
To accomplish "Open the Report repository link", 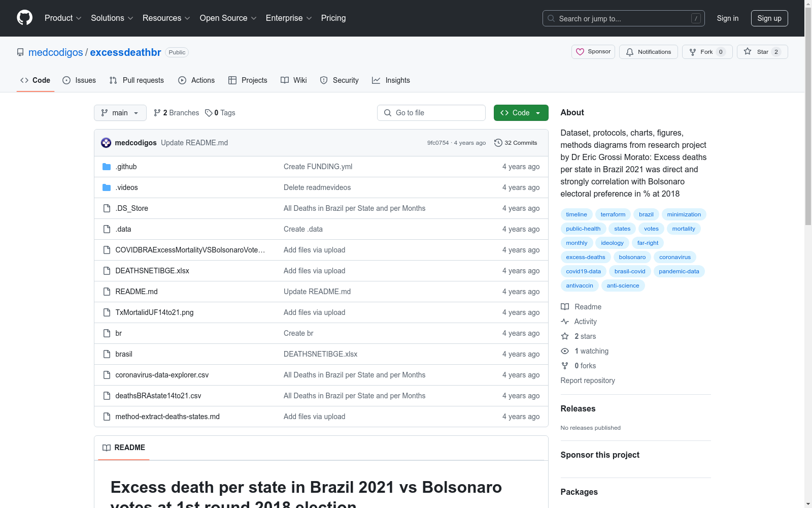I will pyautogui.click(x=588, y=380).
